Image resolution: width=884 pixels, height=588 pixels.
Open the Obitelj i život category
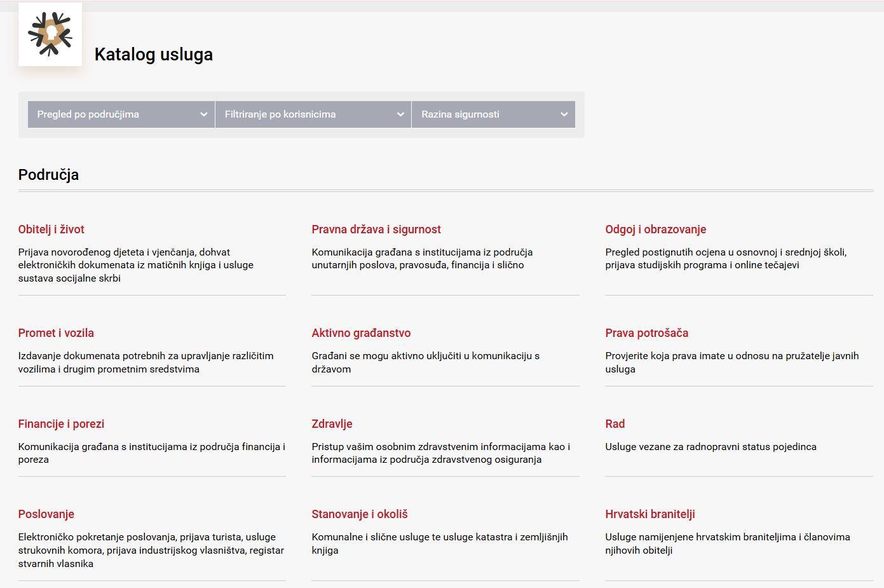51,229
